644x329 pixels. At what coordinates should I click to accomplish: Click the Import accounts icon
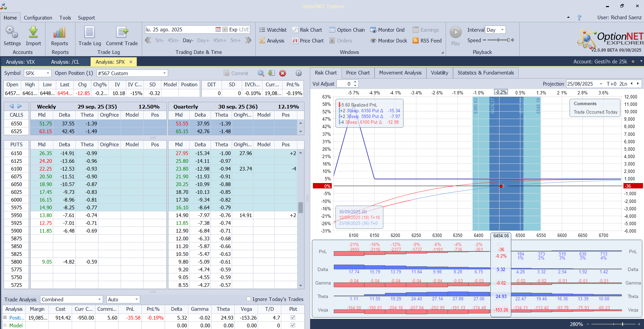pos(33,33)
